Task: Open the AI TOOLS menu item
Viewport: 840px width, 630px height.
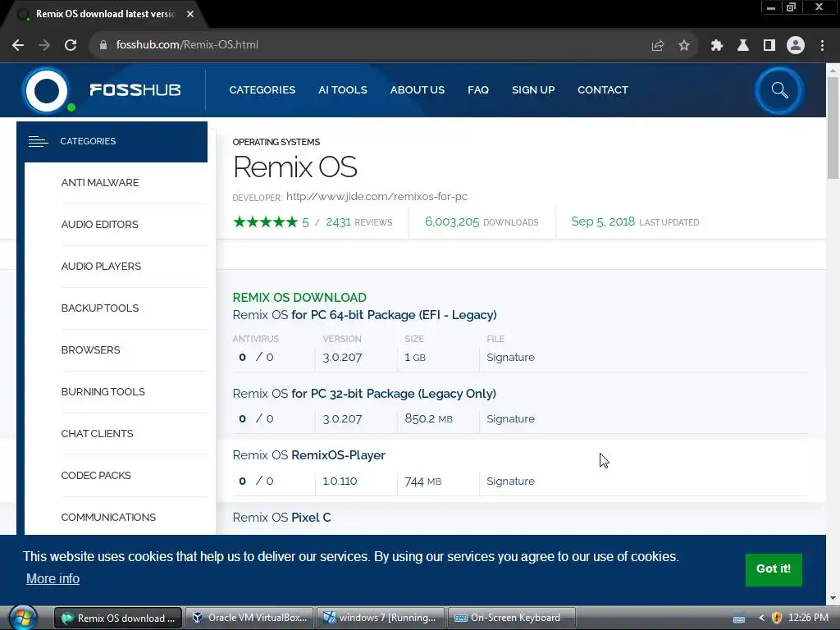Action: point(342,90)
